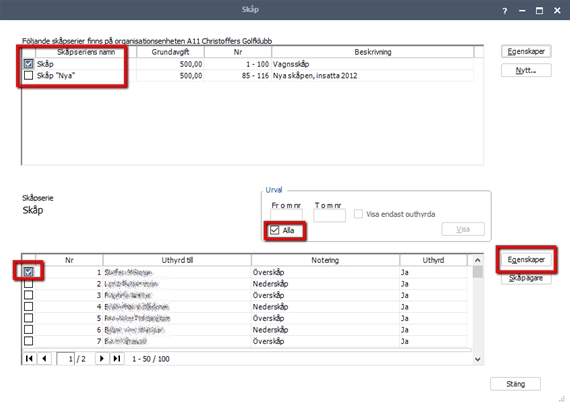Sort by Uthyrd till column header
Screen dimensions: 570x407
coord(177,260)
